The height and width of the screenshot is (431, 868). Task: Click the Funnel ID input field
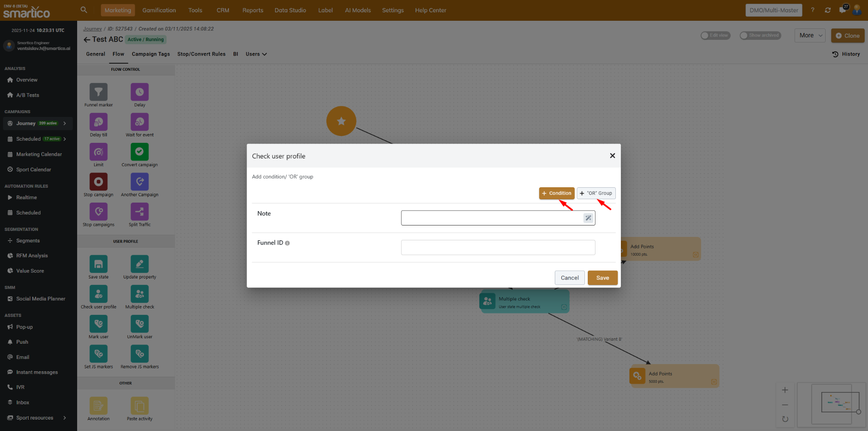(x=498, y=247)
